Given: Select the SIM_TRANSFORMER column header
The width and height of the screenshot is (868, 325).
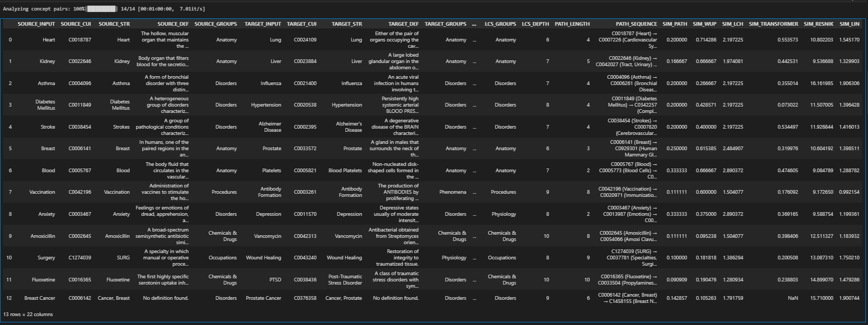Looking at the screenshot, I should [773, 24].
